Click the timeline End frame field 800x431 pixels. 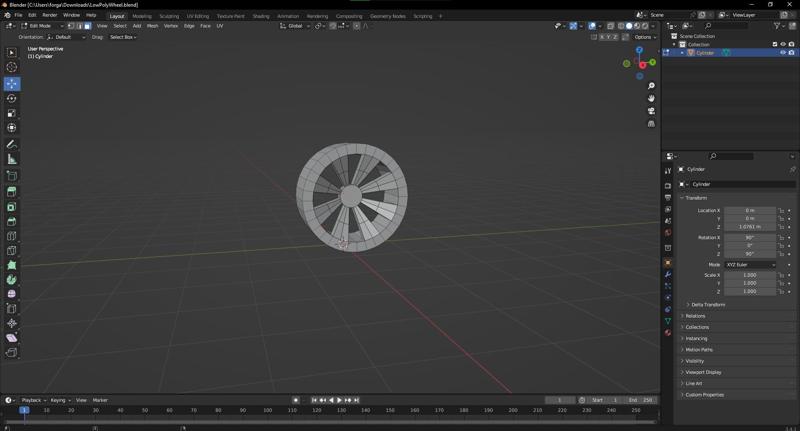click(x=642, y=400)
